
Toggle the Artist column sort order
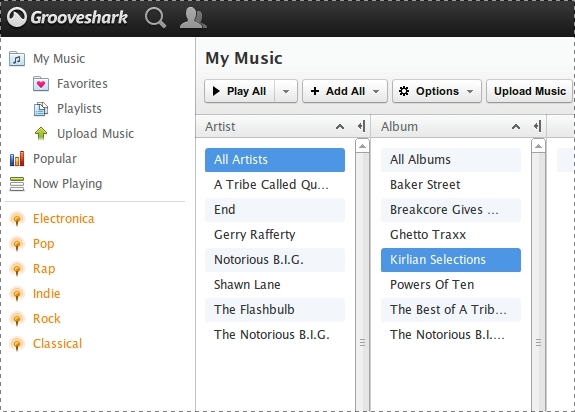point(340,127)
